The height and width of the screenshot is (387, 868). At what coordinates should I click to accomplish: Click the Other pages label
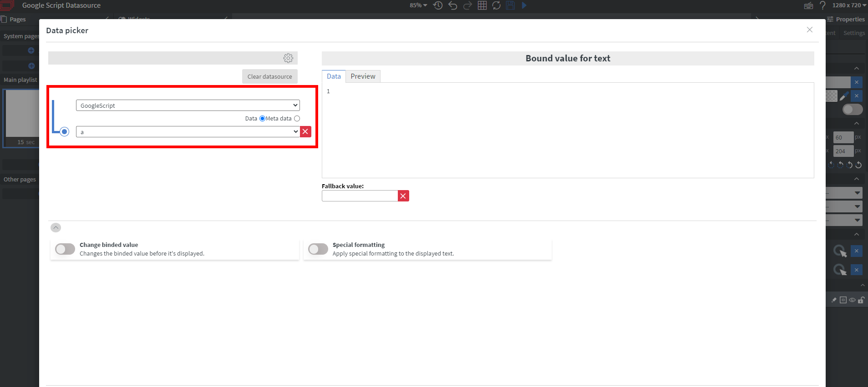point(20,179)
